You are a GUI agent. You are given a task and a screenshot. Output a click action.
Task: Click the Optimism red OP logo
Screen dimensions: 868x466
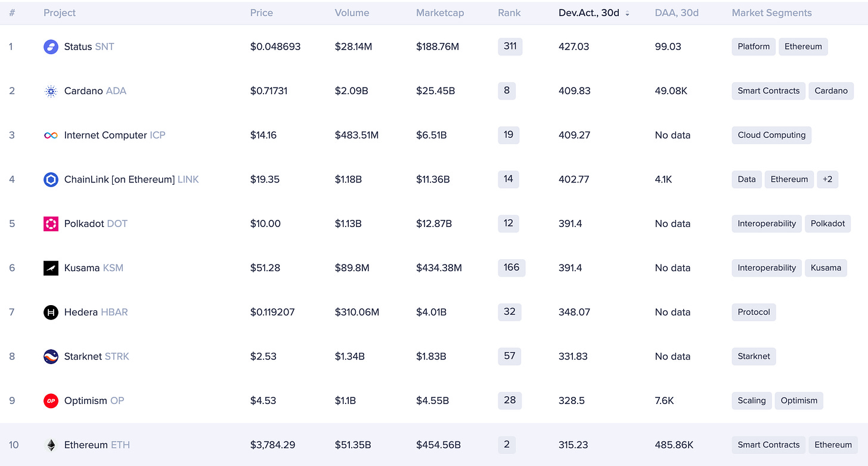pos(51,400)
